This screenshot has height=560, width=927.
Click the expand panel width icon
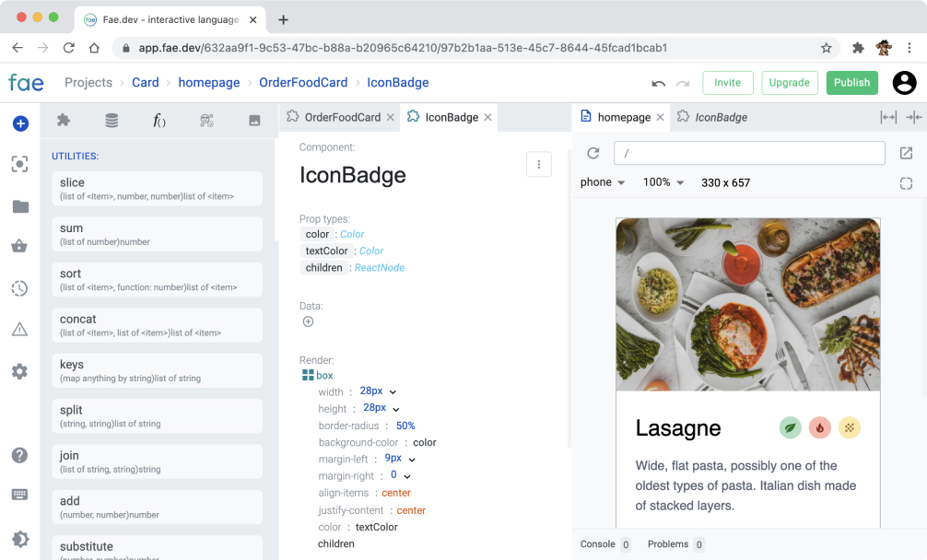pyautogui.click(x=888, y=118)
